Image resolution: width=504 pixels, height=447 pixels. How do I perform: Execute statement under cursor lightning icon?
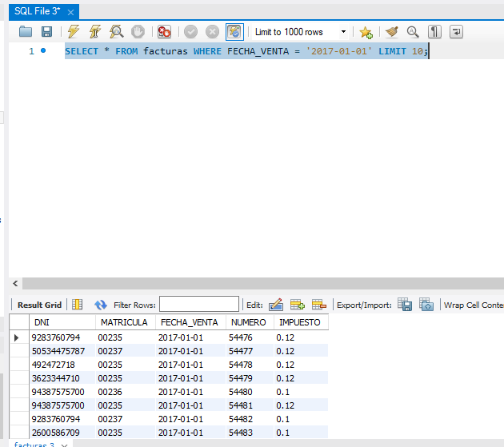click(x=95, y=32)
